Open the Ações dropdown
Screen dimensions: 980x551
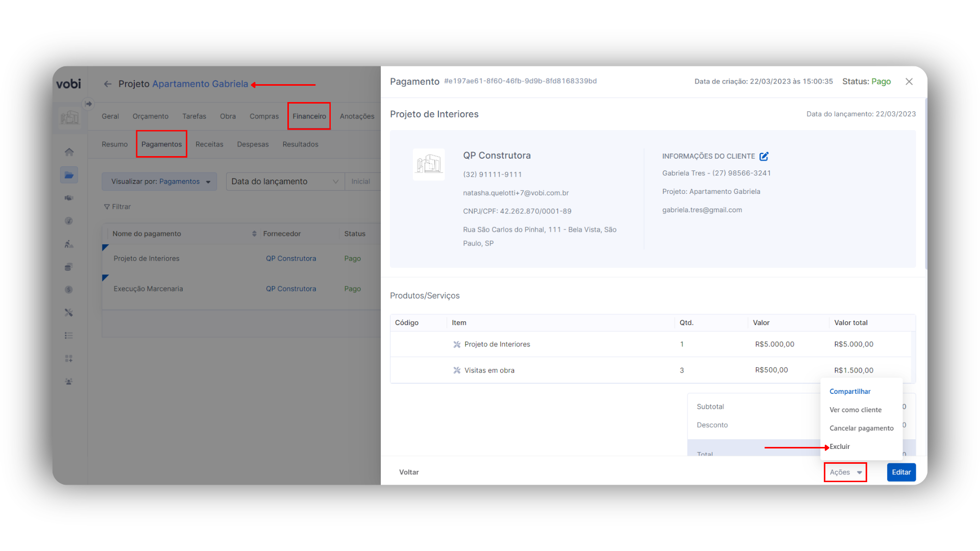coord(845,472)
